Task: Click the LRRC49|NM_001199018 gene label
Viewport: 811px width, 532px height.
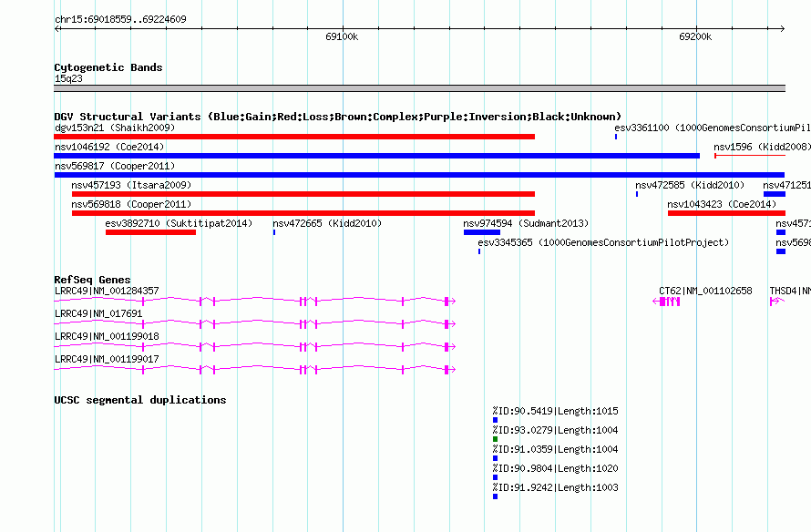Action: pos(107,336)
